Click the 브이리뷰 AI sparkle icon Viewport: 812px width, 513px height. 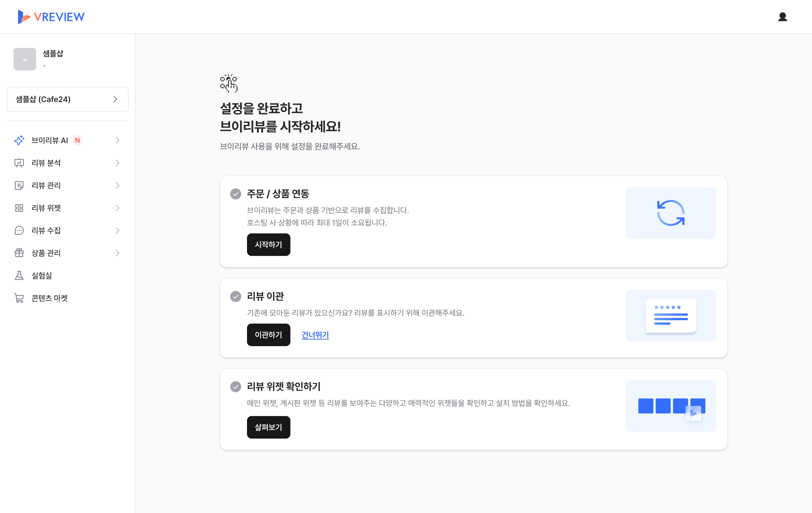pos(19,140)
